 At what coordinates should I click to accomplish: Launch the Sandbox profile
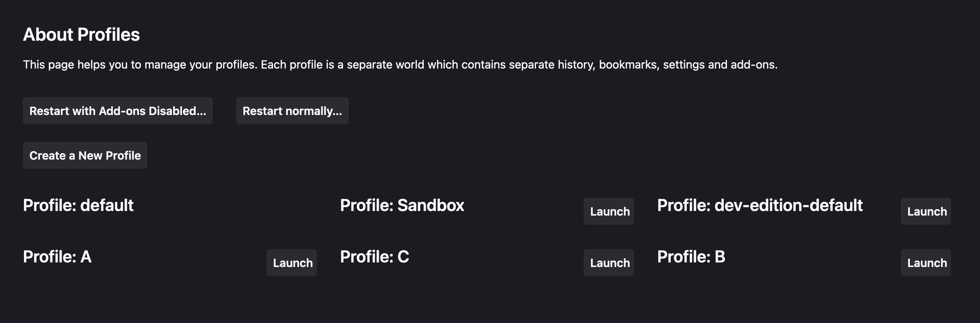(608, 211)
